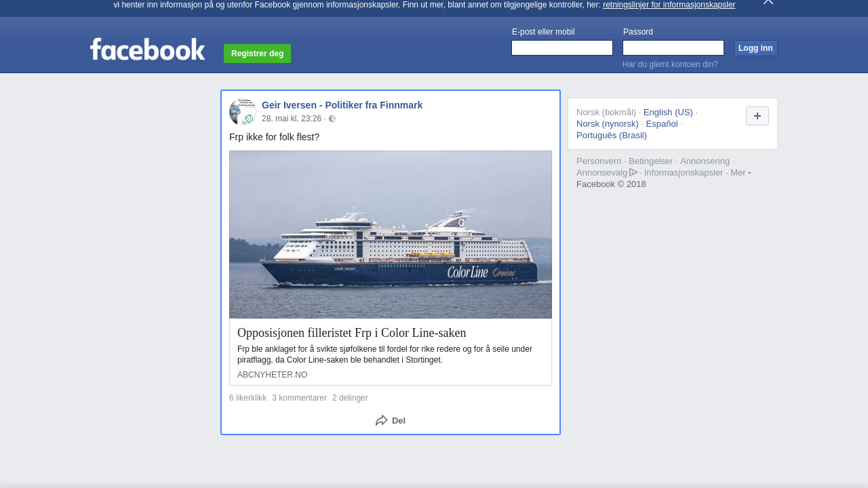Click the Del share arrow icon
868x488 pixels.
(x=382, y=420)
